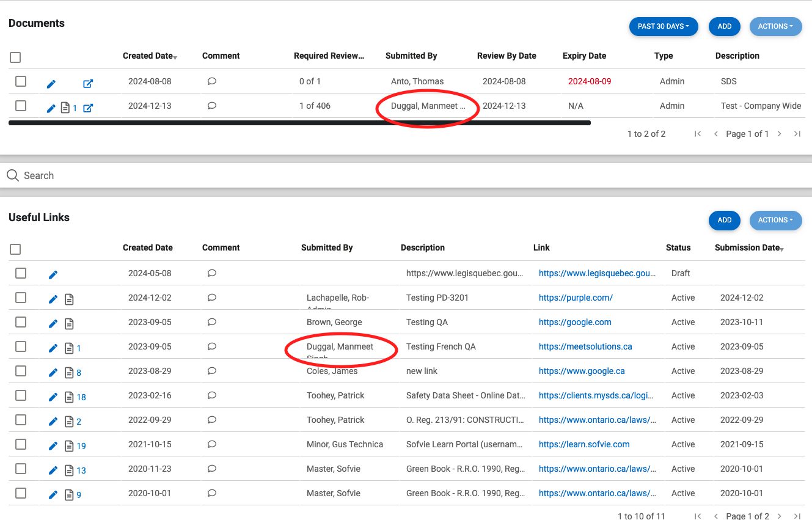
Task: Select all documents with header checkbox
Action: click(15, 57)
